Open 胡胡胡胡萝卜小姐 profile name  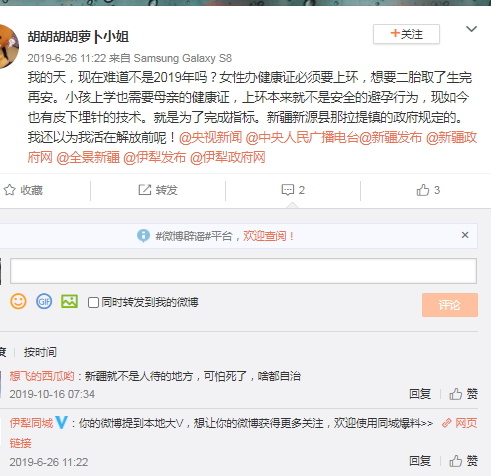coord(78,37)
